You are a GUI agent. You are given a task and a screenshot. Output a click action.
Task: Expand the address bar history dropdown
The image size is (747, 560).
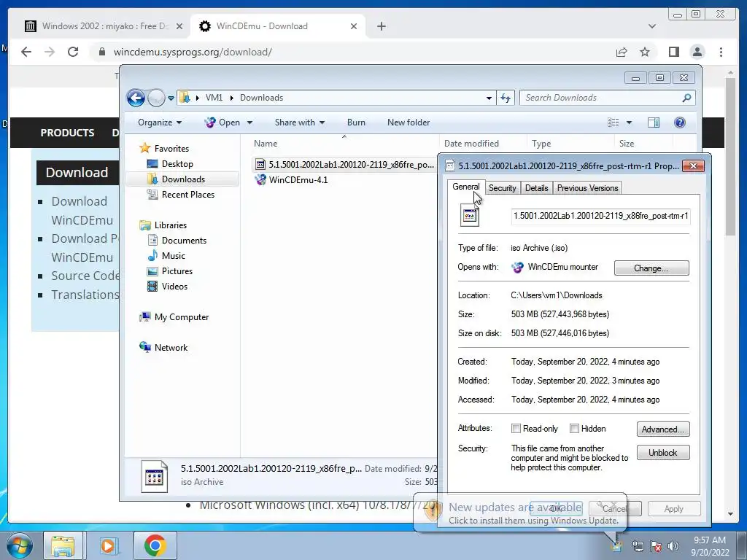[x=489, y=98]
